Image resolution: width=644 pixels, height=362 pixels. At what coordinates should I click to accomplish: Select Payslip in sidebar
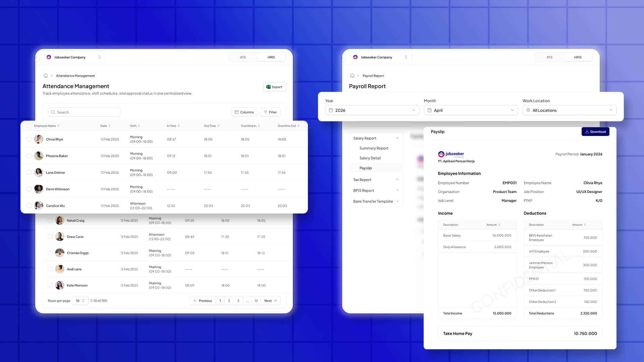point(375,168)
